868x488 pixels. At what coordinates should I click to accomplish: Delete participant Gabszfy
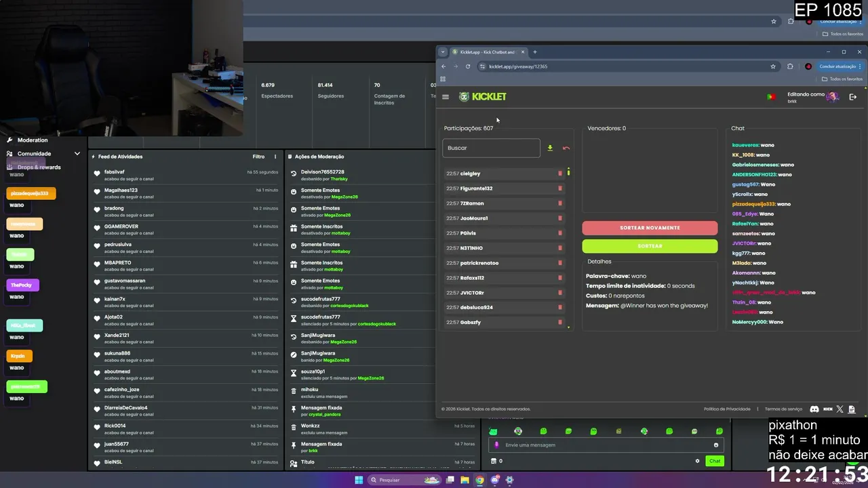pos(560,322)
